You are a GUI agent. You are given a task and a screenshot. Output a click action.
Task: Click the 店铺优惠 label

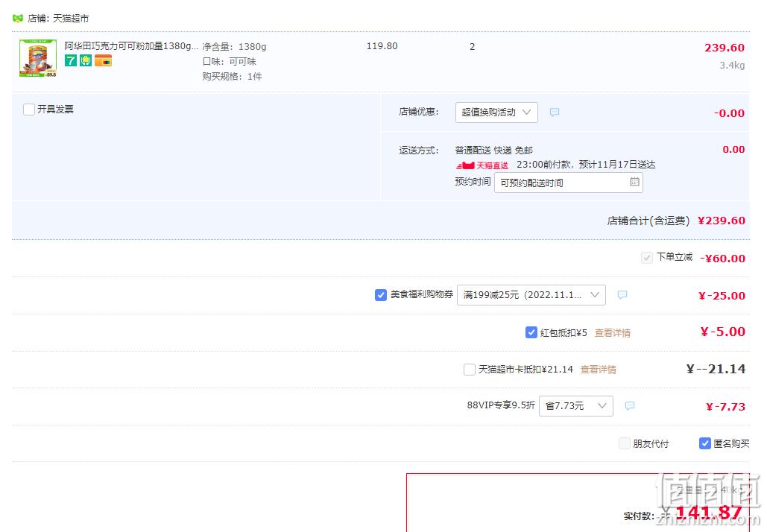[x=419, y=112]
